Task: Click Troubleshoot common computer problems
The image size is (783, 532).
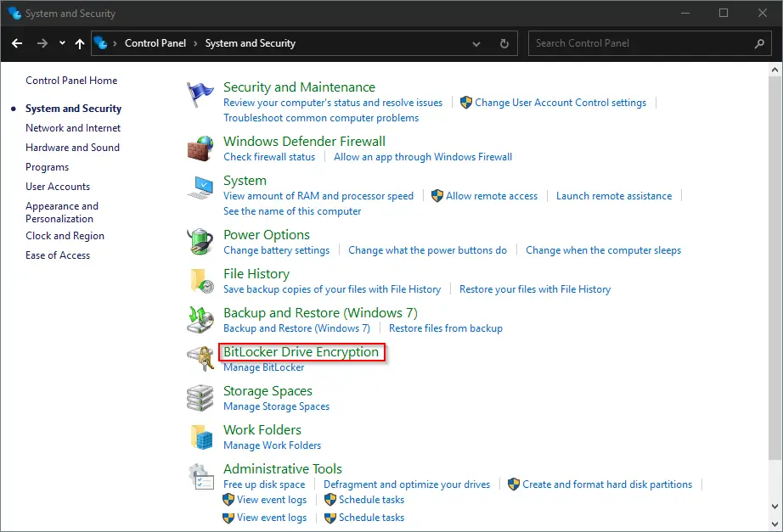Action: tap(321, 118)
